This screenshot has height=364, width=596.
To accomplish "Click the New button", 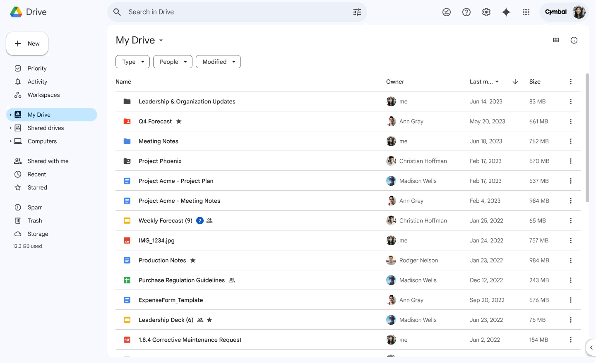I will (x=27, y=43).
